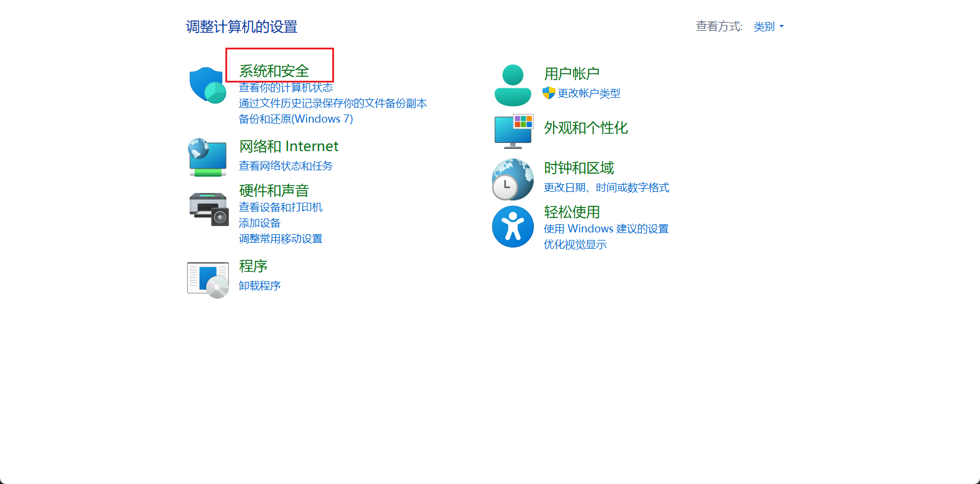Click the Clock and Region globe icon
This screenshot has width=980, height=484.
[513, 180]
